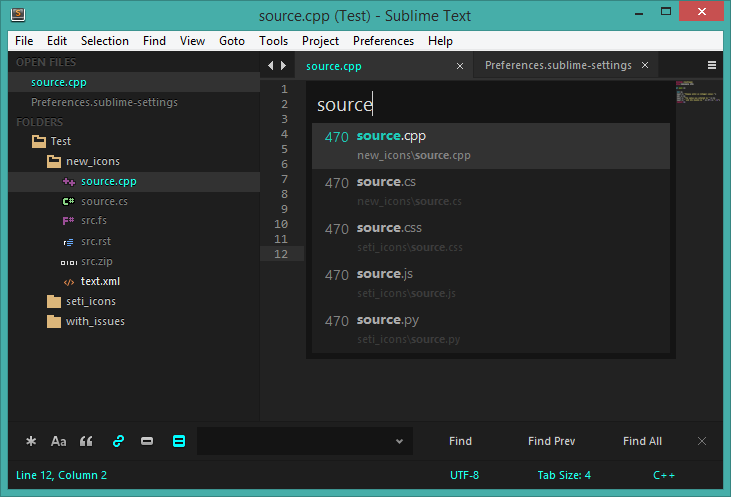Open find history dropdown arrow

[399, 442]
